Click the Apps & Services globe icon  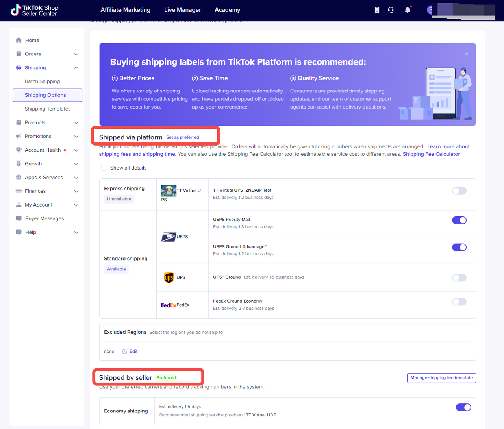(19, 178)
